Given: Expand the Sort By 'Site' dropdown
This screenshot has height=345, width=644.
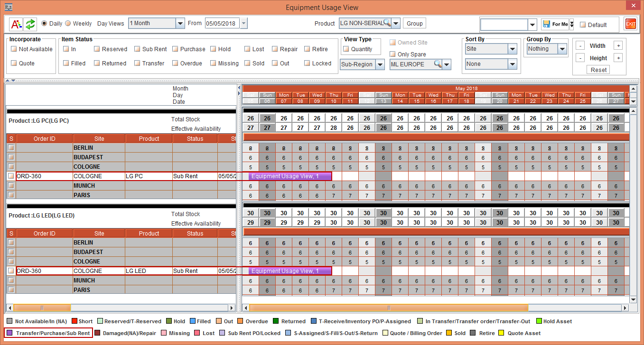Looking at the screenshot, I should [512, 49].
